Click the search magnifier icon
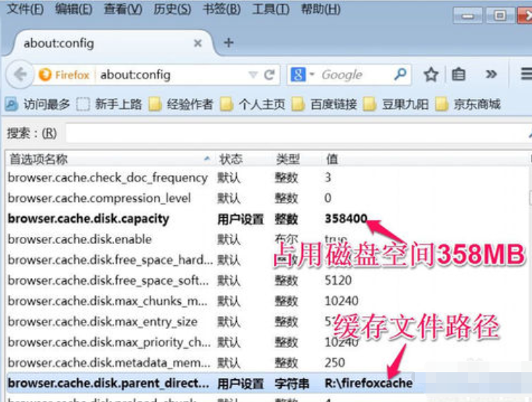The height and width of the screenshot is (402, 532). 400,74
